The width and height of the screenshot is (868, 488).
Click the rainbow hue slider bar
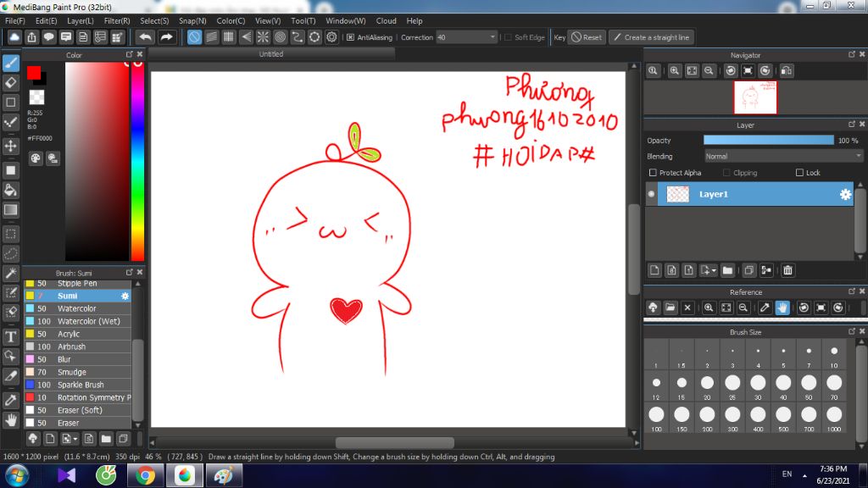point(137,161)
